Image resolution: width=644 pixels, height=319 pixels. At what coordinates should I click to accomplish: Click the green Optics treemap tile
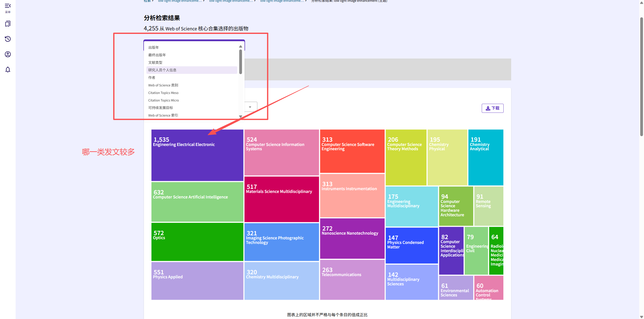coord(197,242)
